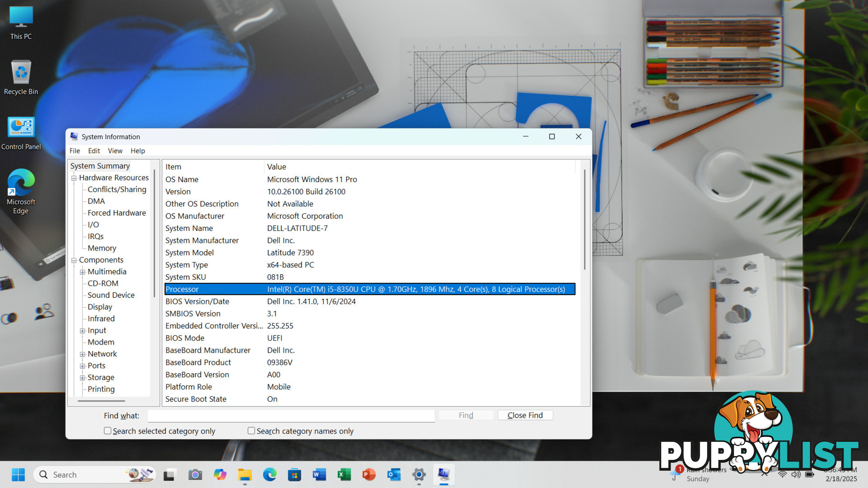Open the Edit menu

94,151
